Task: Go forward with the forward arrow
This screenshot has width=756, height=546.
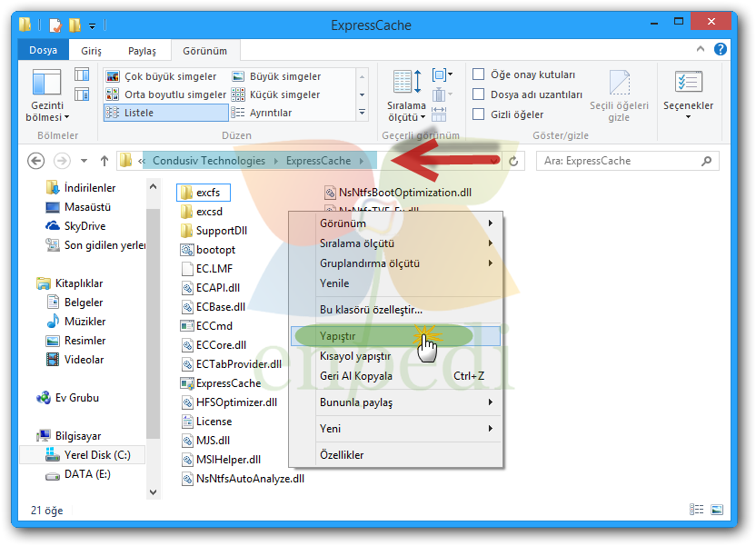Action: [x=62, y=161]
